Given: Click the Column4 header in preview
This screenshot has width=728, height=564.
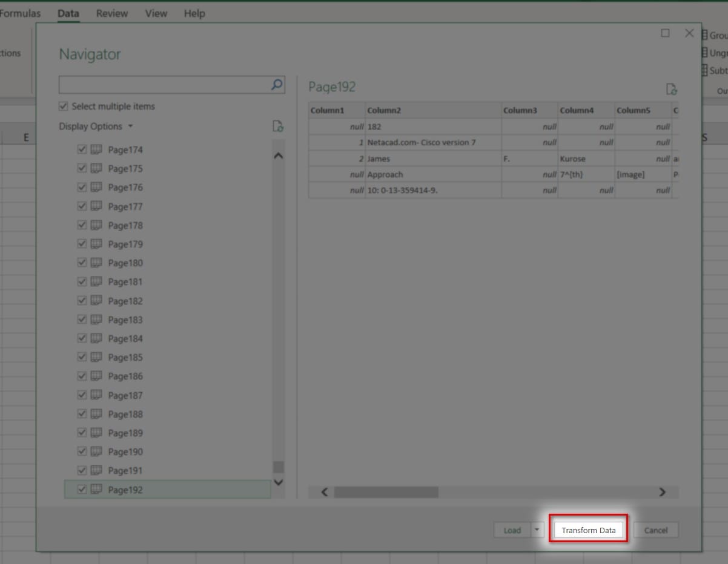Looking at the screenshot, I should click(587, 111).
